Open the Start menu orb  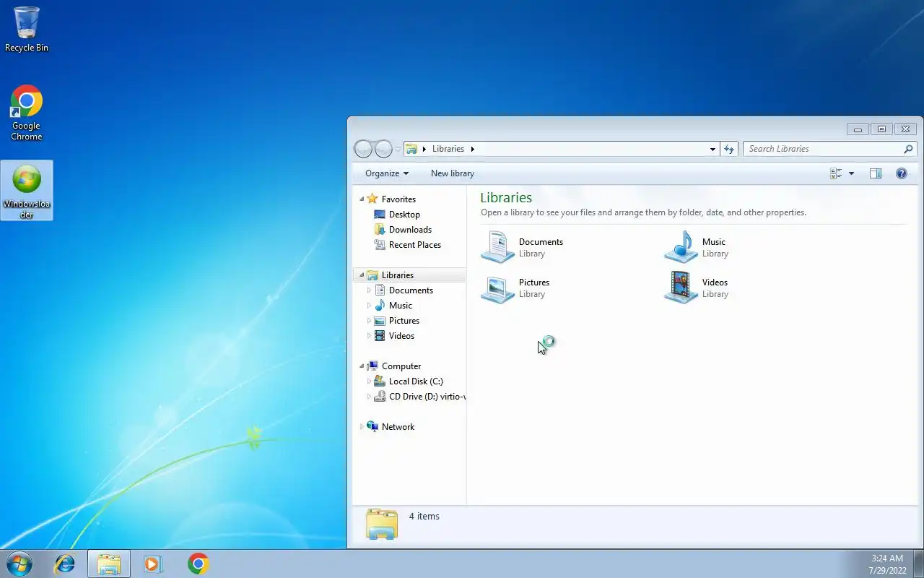(19, 564)
